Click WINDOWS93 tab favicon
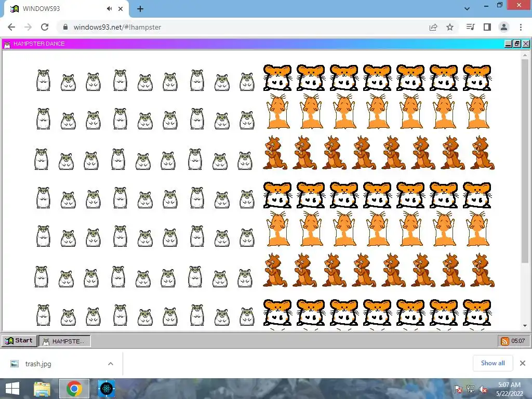The width and height of the screenshot is (532, 399). pos(15,9)
